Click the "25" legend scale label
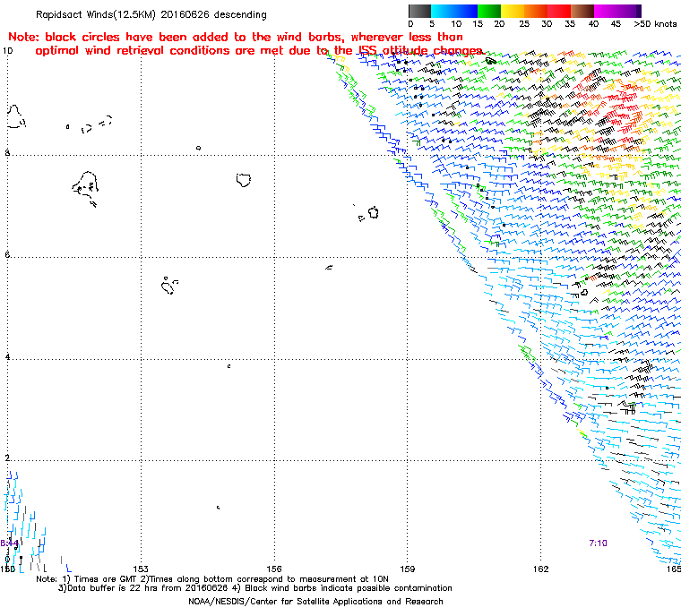This screenshot has height=616, width=681. [x=524, y=24]
